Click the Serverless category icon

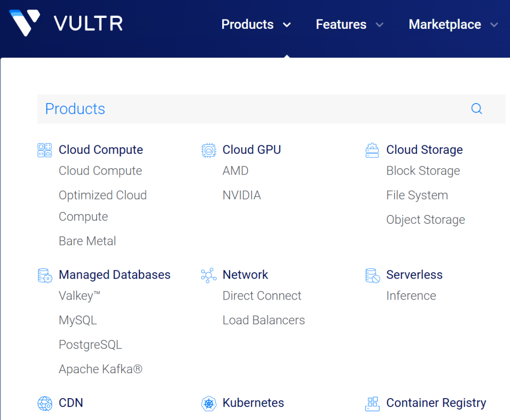click(x=373, y=275)
